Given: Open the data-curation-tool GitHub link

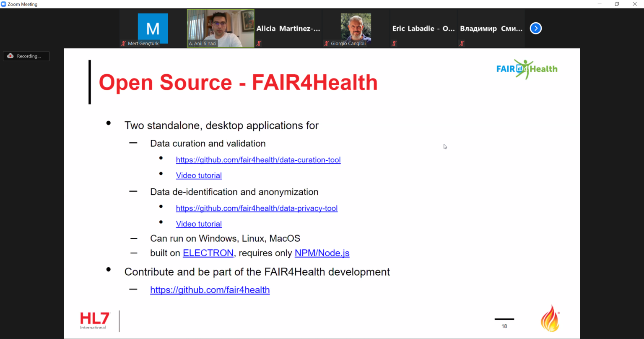Looking at the screenshot, I should coord(258,160).
